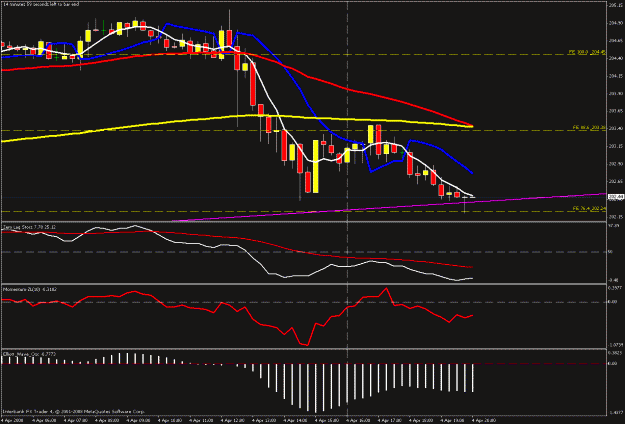
Task: Click the '4 Apr 14:00' time axis label
Action: [296, 420]
